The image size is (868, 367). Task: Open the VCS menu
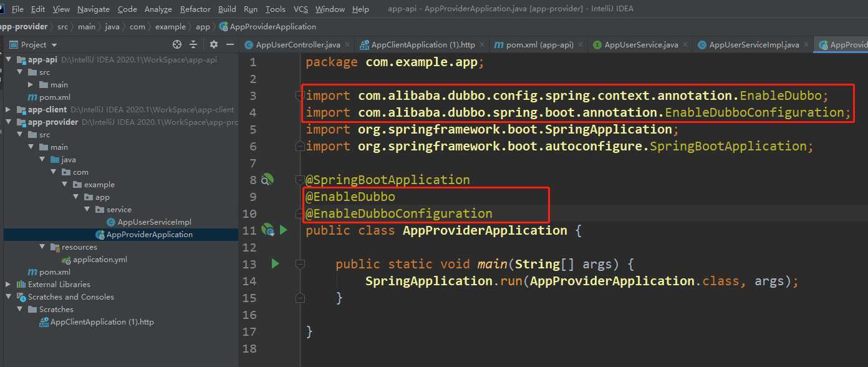301,9
